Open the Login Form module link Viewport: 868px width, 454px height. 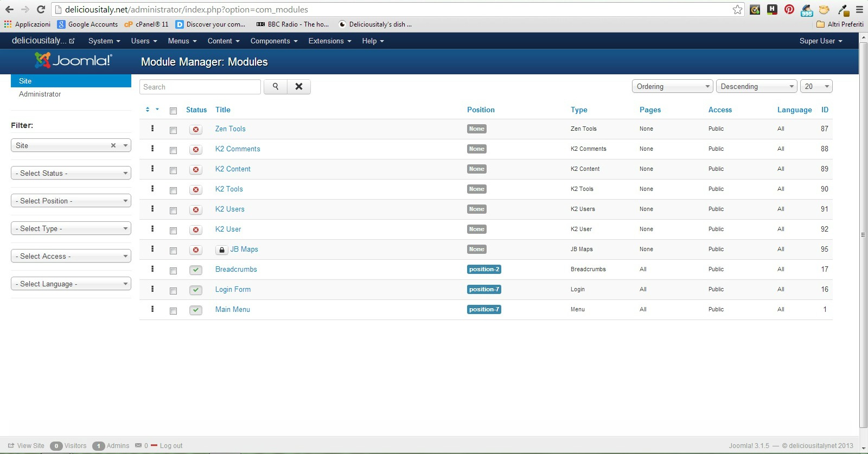pyautogui.click(x=233, y=289)
